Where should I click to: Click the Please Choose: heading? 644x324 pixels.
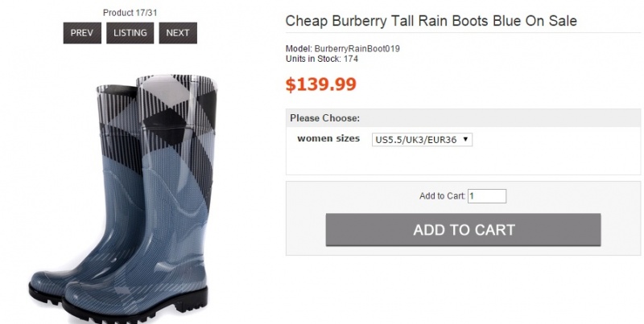(x=324, y=118)
